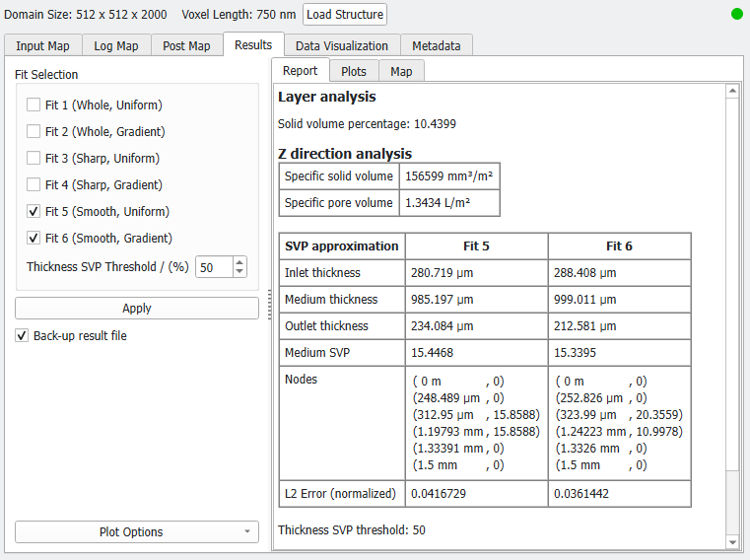
Task: Click the green status indicator dot
Action: (x=736, y=15)
